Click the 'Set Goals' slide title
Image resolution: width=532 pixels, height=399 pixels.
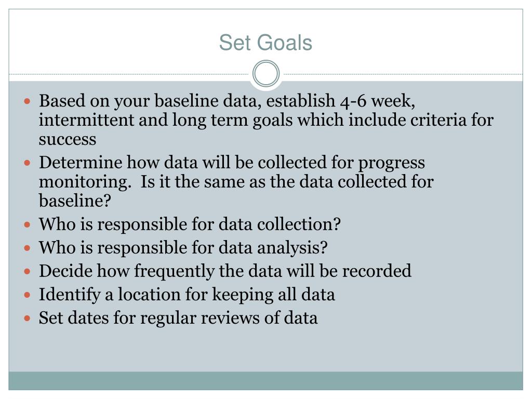(265, 43)
